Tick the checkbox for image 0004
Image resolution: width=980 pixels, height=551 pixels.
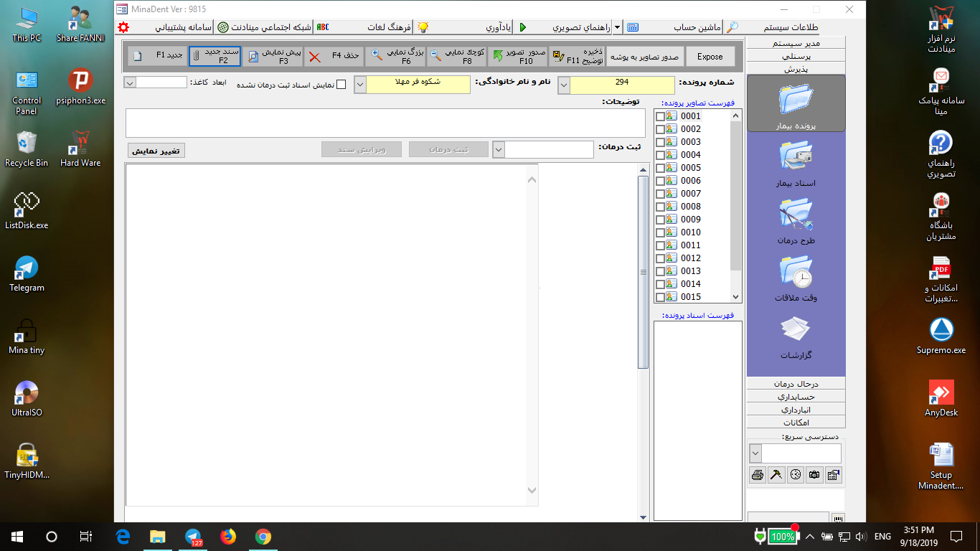pos(661,155)
